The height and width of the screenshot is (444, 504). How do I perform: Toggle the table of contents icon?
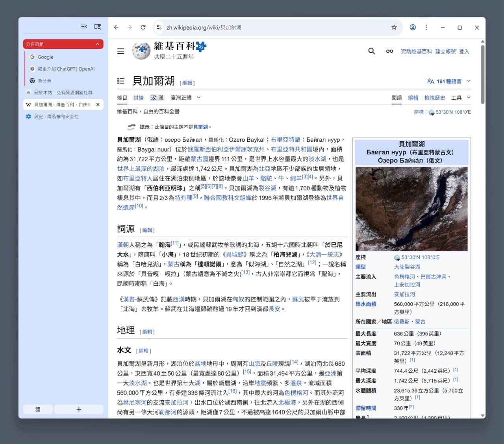point(121,81)
